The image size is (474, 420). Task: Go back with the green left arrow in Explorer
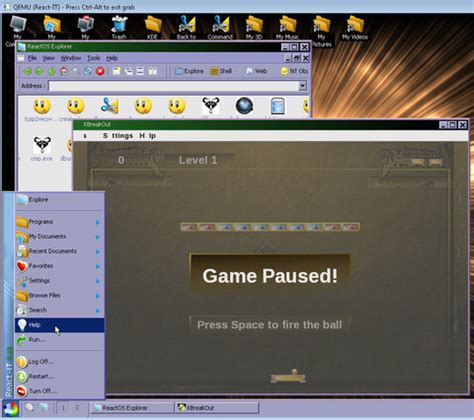pyautogui.click(x=27, y=71)
